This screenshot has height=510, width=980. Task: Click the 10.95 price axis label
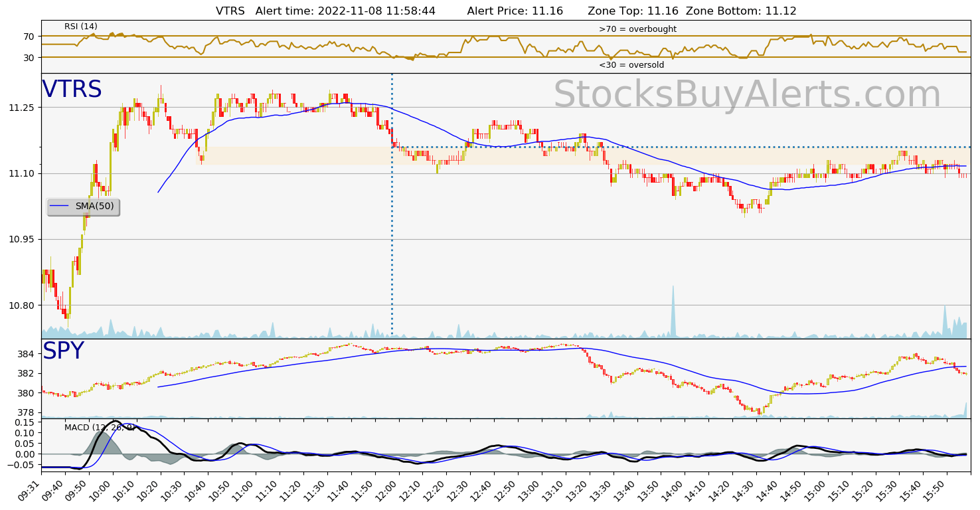(22, 239)
